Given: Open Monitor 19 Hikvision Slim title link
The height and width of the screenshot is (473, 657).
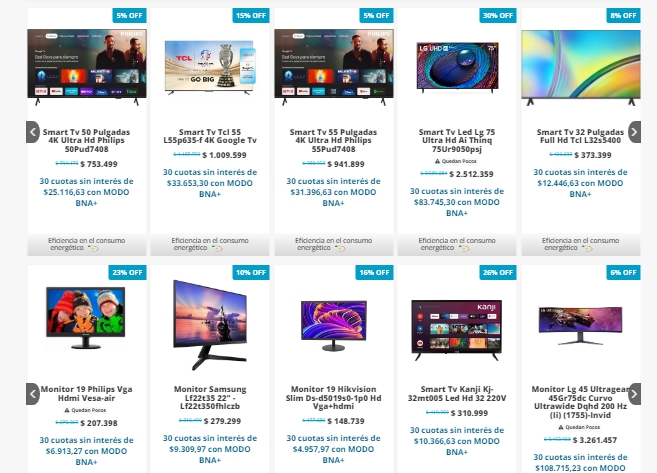Looking at the screenshot, I should (x=334, y=398).
